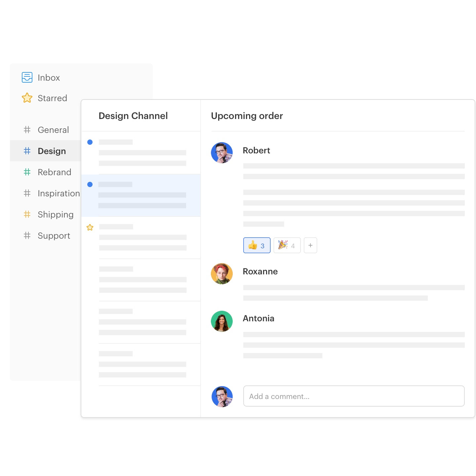Open the Inbox tray icon
Viewport: 476px width, 476px height.
click(x=27, y=77)
